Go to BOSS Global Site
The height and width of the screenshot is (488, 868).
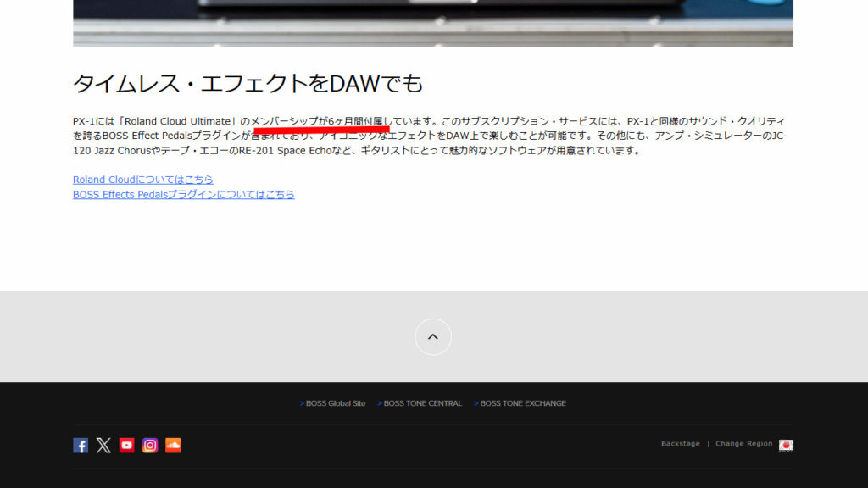[x=335, y=403]
